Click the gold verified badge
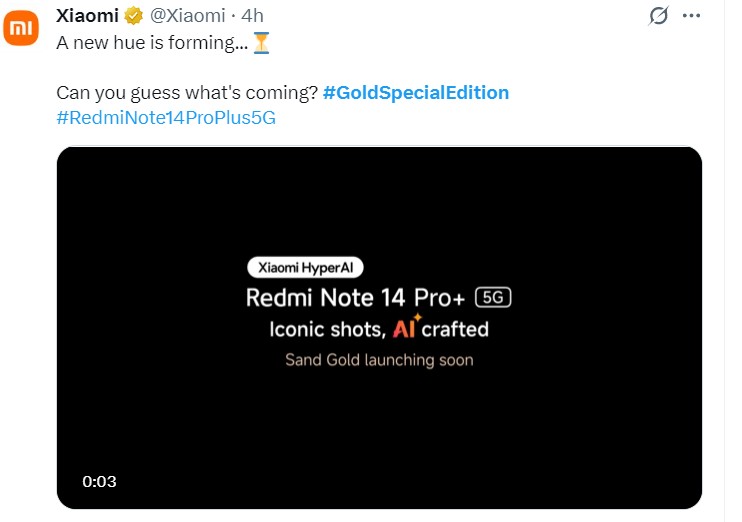 133,16
